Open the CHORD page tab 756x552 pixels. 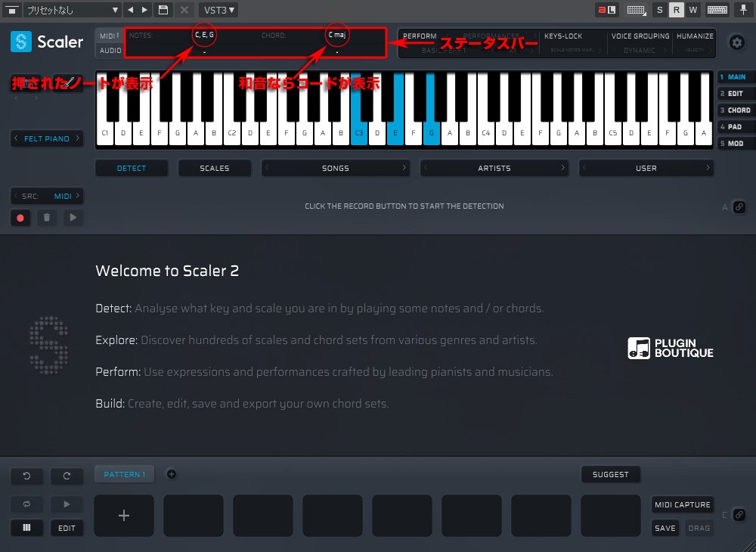736,110
